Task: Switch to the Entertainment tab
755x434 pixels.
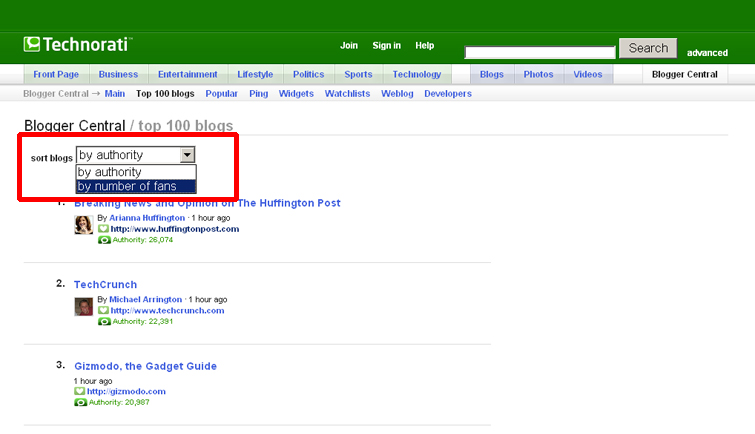Action: coord(188,74)
